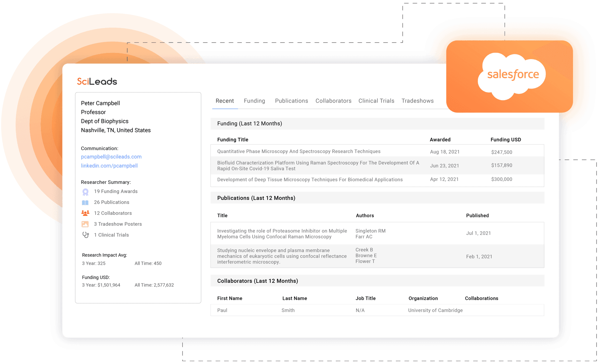Click the Collaborators people icon

(85, 213)
